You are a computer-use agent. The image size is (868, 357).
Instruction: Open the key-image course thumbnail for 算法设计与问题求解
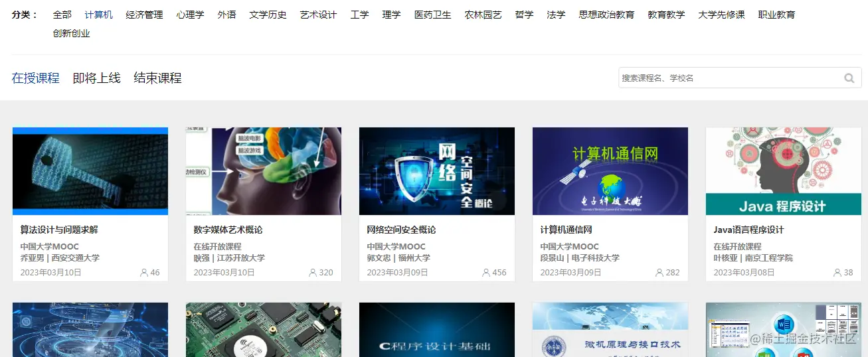tap(90, 171)
